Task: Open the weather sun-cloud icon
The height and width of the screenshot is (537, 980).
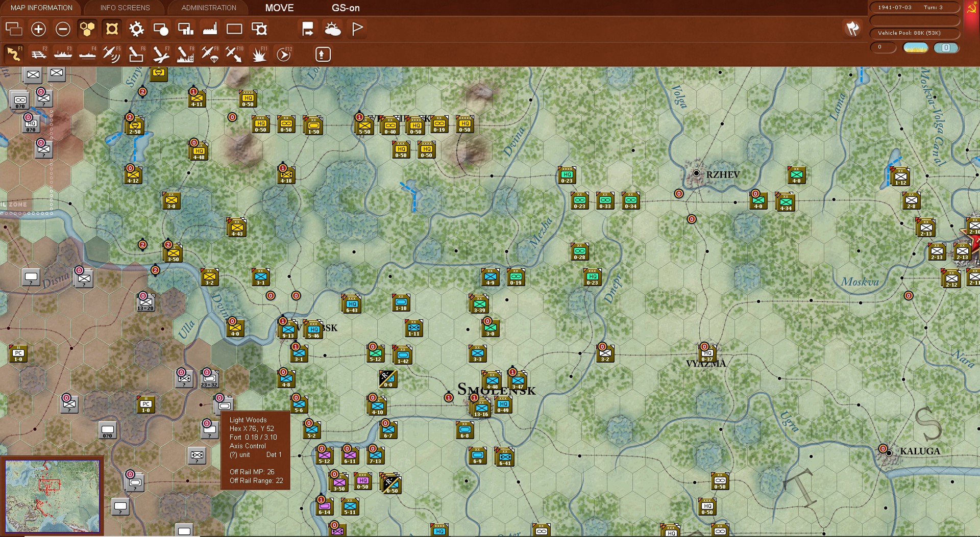Action: click(333, 29)
